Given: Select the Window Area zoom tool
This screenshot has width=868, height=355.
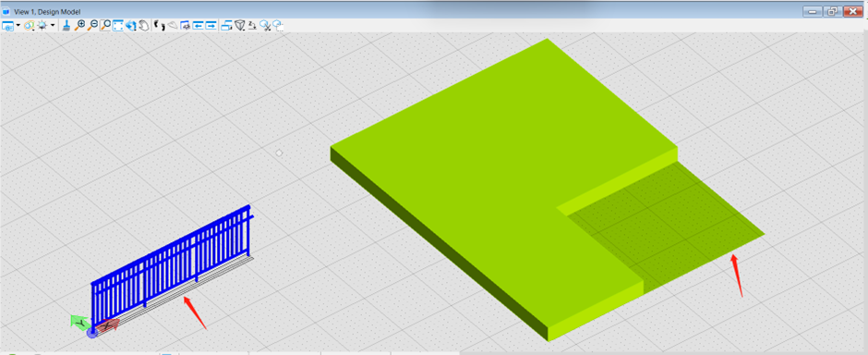Looking at the screenshot, I should coord(105,26).
